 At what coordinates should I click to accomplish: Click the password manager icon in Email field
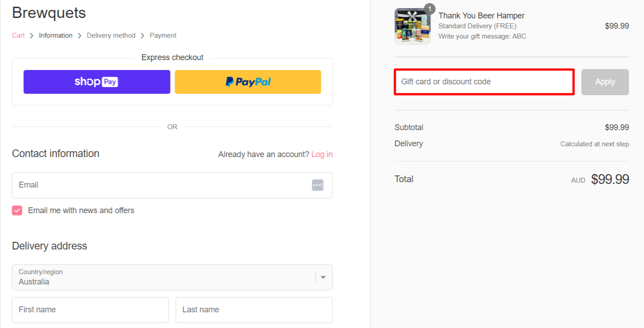pos(317,185)
